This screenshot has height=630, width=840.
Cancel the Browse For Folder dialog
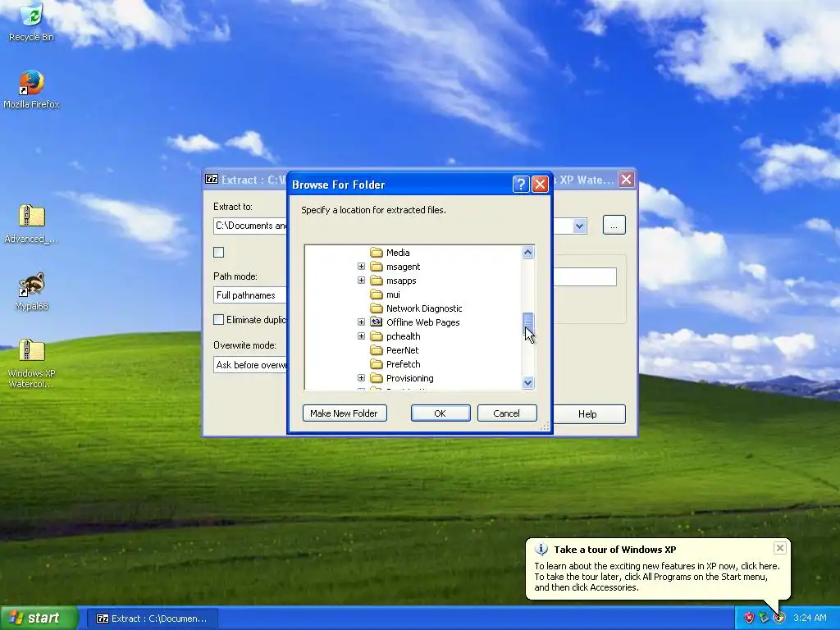(507, 413)
